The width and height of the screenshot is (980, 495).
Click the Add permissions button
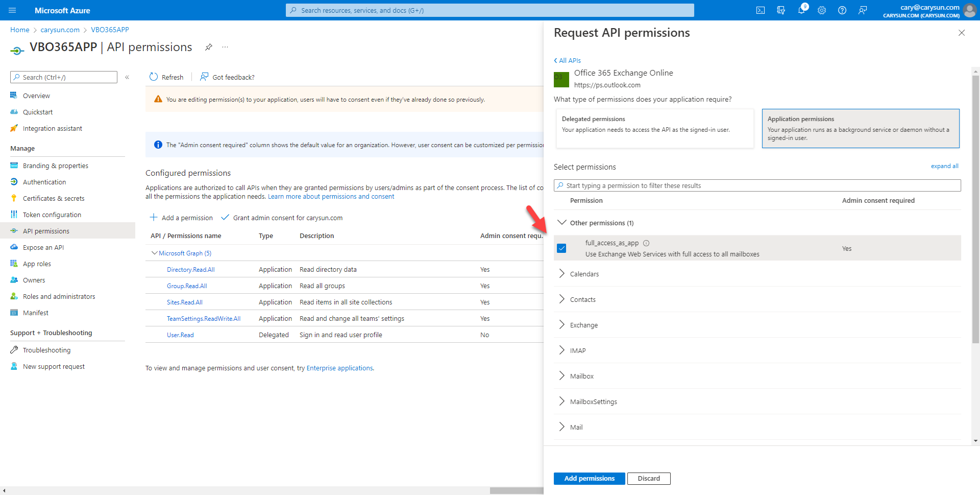[x=589, y=479]
